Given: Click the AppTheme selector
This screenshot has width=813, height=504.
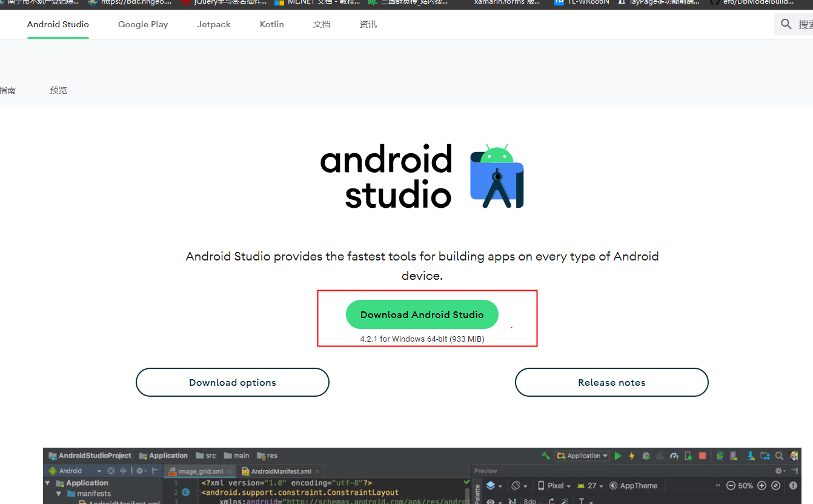Looking at the screenshot, I should [x=633, y=486].
